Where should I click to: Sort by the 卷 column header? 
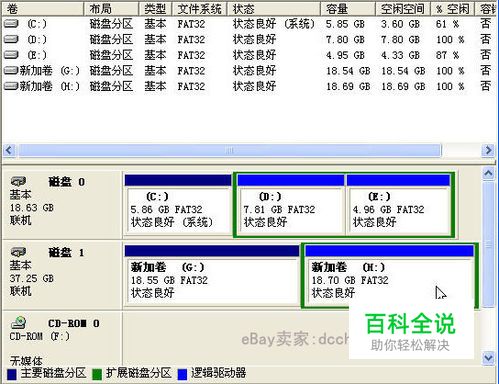point(42,9)
